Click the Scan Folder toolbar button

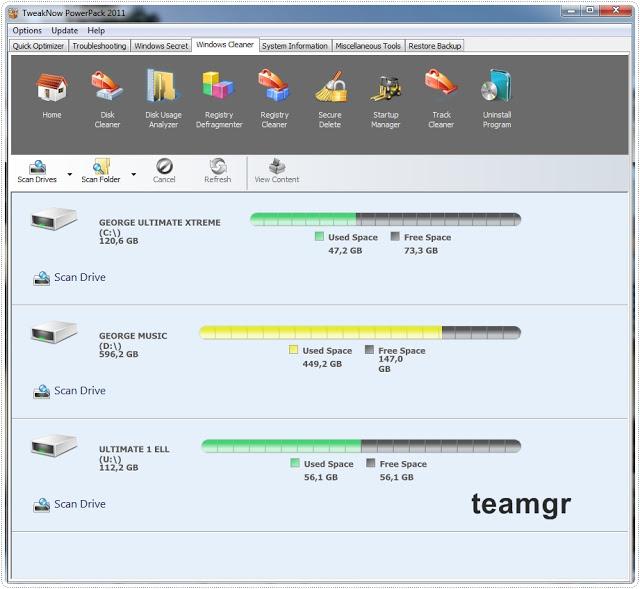101,171
